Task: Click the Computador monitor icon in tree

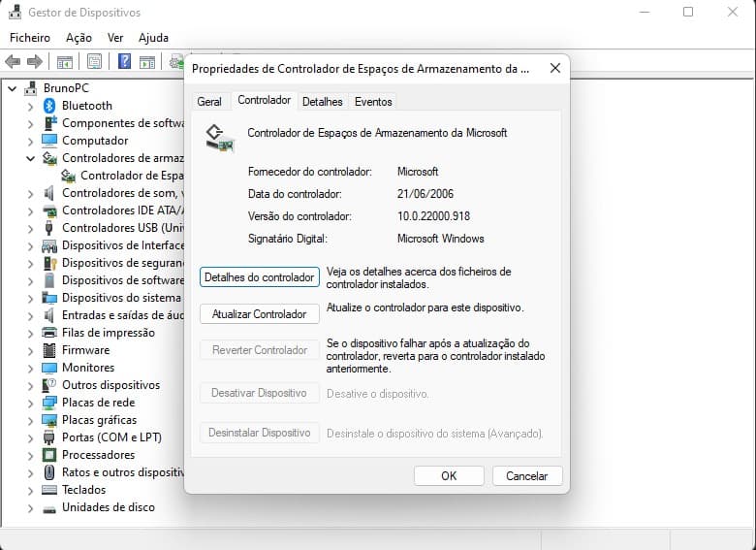Action: [x=49, y=141]
